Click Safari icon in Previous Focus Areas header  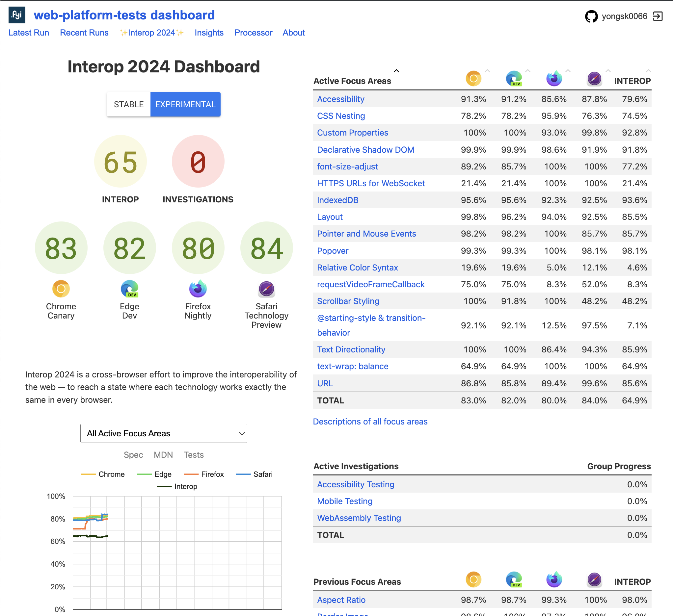coord(594,580)
